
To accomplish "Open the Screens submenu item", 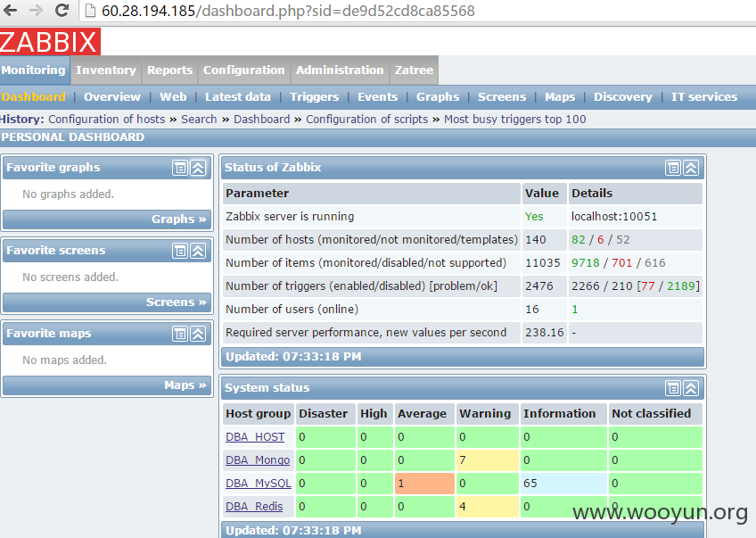I will click(502, 97).
